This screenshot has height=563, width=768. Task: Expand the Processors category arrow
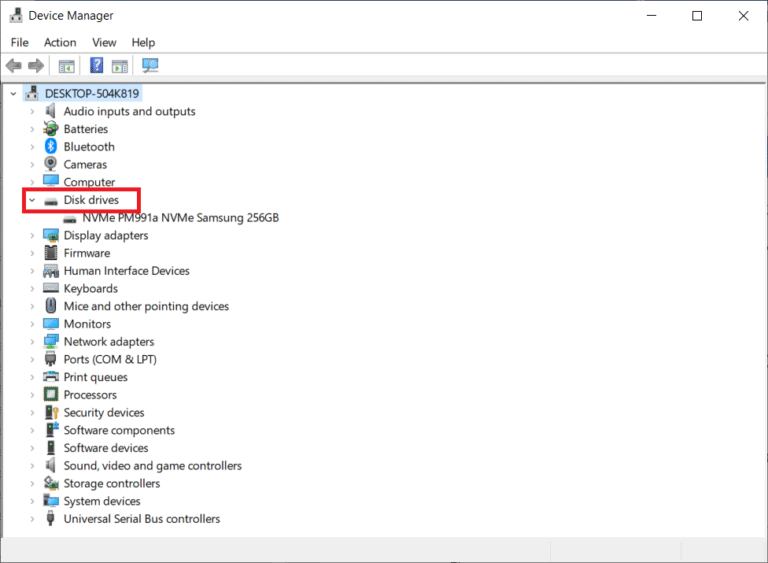32,394
